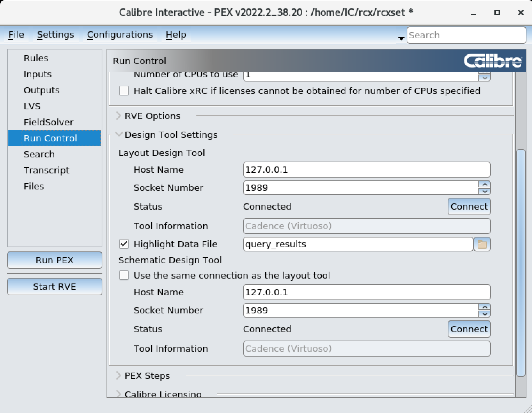
Task: Open the Search page in the sidebar
Action: (x=55, y=154)
